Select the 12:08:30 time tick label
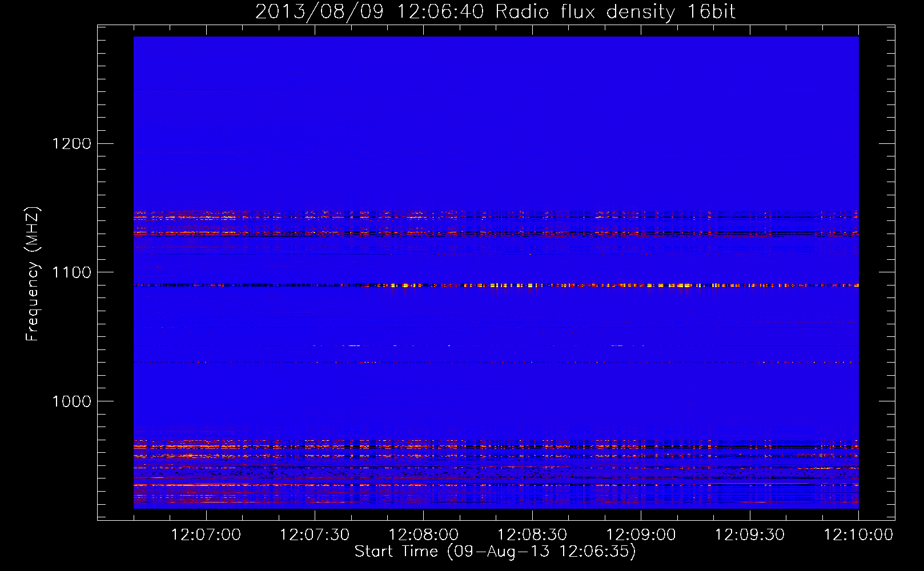The width and height of the screenshot is (924, 571). [532, 534]
